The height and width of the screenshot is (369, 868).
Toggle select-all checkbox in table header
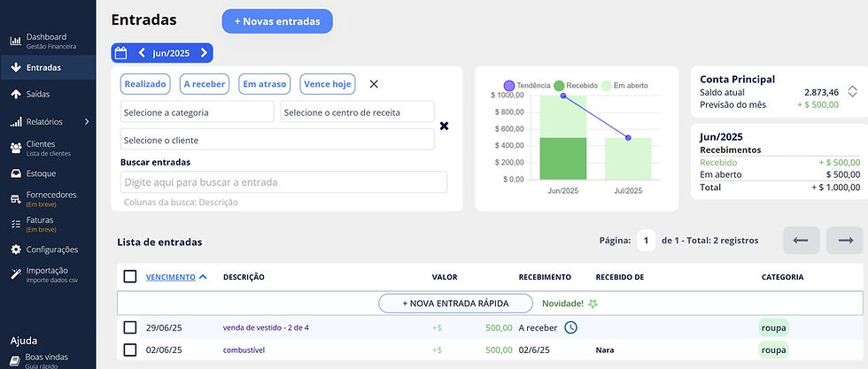pos(130,277)
